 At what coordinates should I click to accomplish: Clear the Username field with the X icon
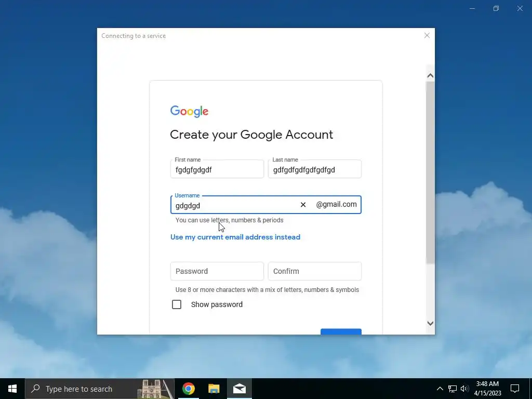click(x=303, y=205)
